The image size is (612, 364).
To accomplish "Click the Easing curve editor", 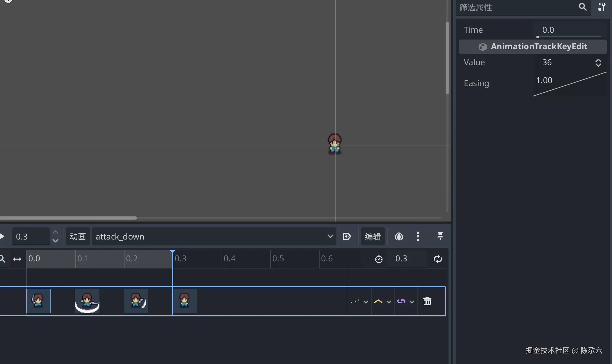I will [x=570, y=83].
